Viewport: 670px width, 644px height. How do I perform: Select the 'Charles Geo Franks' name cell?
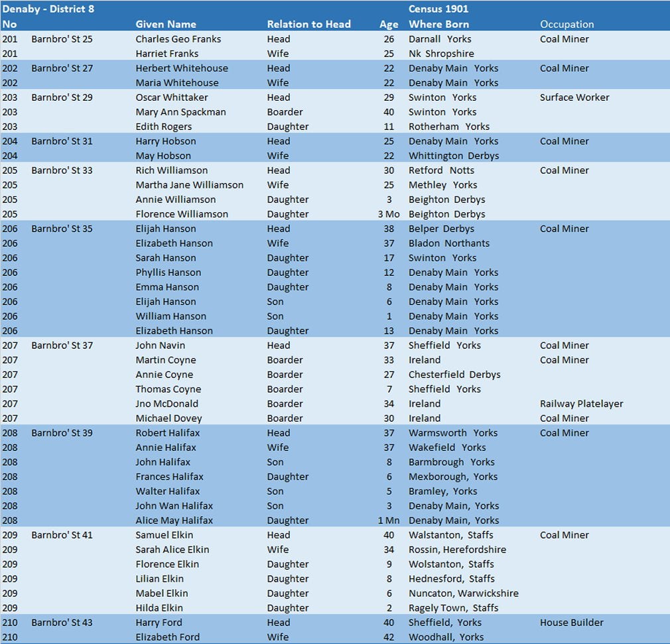[178, 39]
